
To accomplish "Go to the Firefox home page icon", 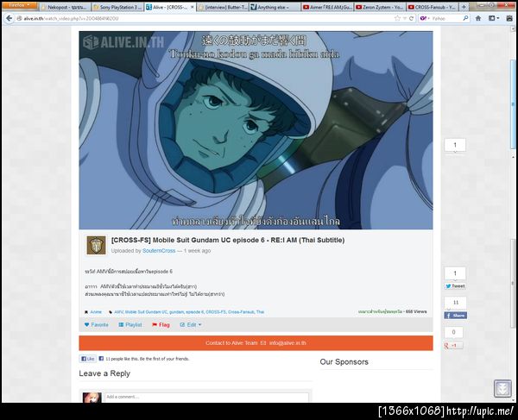I will [478, 18].
